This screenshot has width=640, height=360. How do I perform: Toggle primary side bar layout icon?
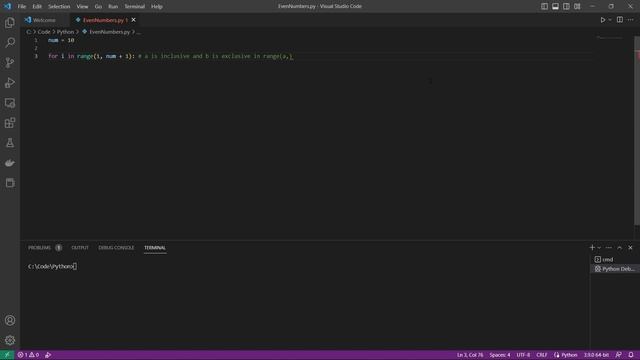pos(544,6)
